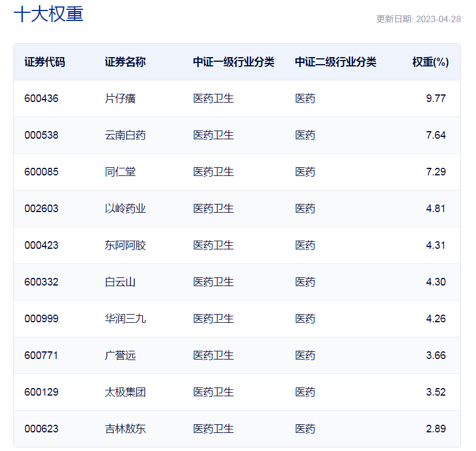Click the 证券代码 column header

(x=45, y=62)
